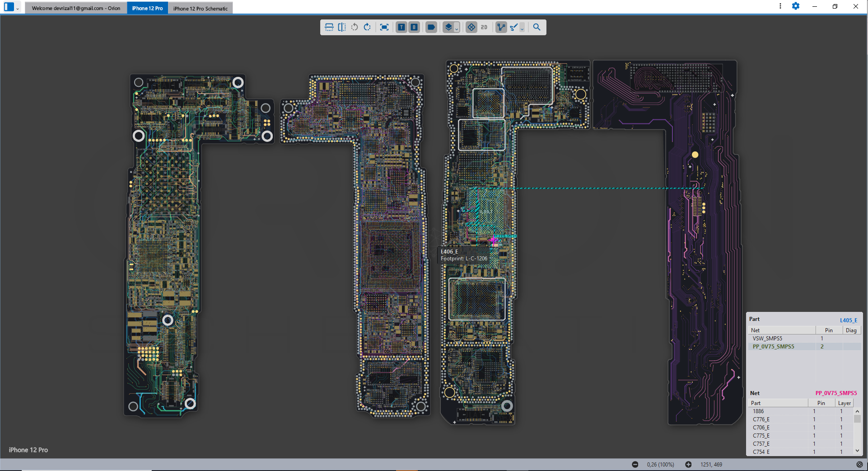The height and width of the screenshot is (471, 868).
Task: Toggle the bottom side B view
Action: (x=414, y=27)
